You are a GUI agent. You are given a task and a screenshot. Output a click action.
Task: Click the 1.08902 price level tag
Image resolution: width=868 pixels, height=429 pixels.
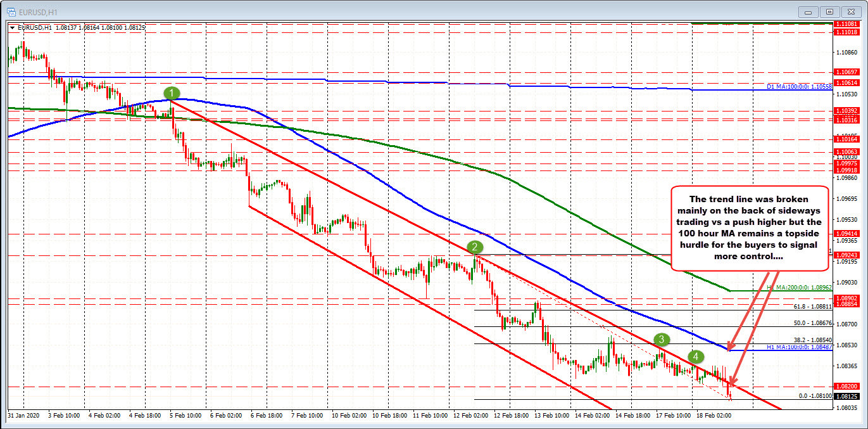coord(846,298)
